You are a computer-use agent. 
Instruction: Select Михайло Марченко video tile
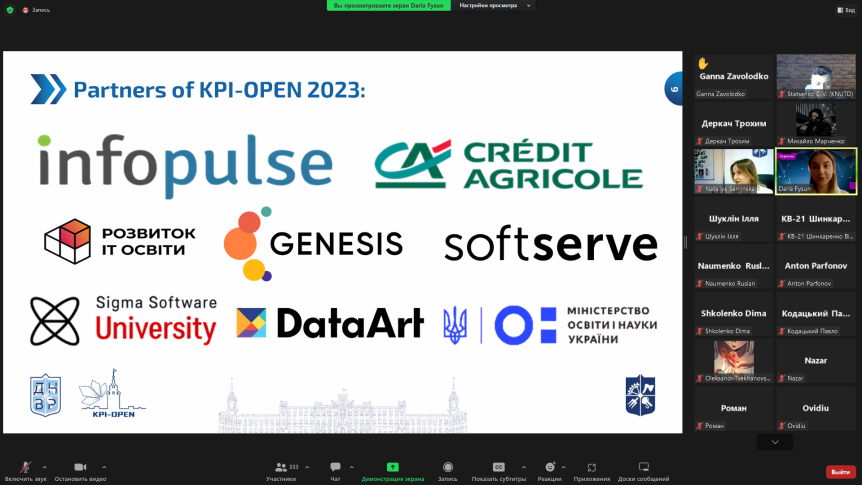[x=816, y=124]
